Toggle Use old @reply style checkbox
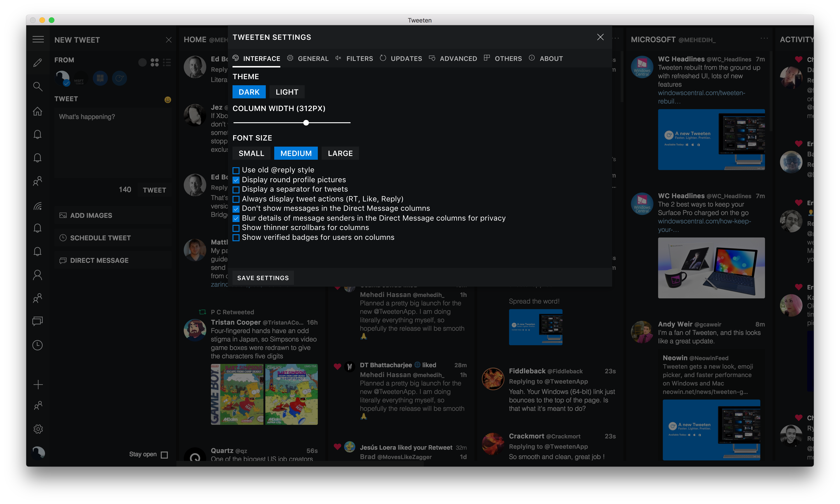 [x=236, y=170]
